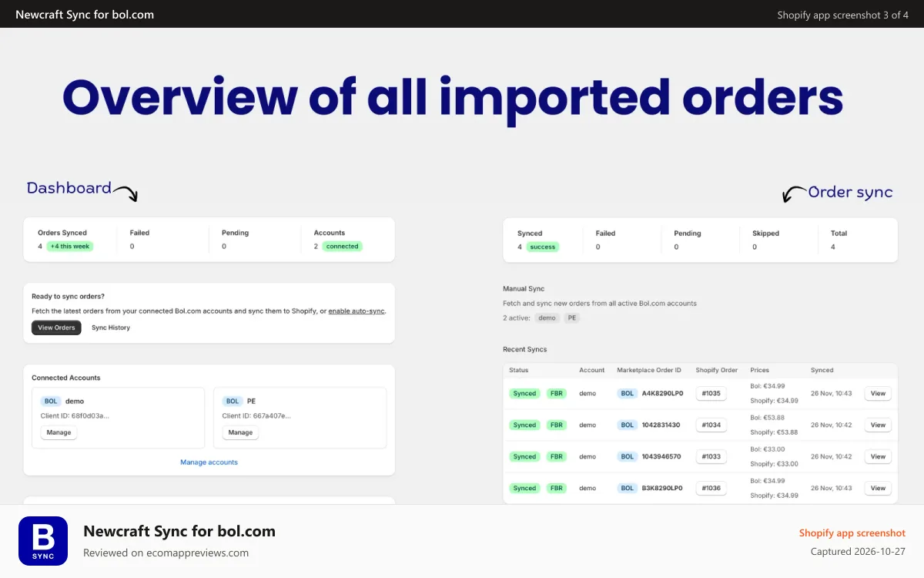Click the Newcraft Sync B app icon
924x578 pixels.
(x=43, y=541)
